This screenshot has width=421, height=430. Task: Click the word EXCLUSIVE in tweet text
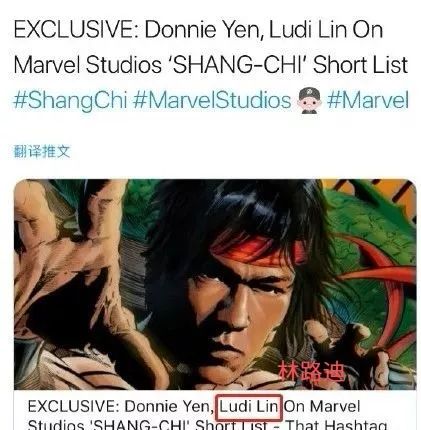click(x=75, y=30)
